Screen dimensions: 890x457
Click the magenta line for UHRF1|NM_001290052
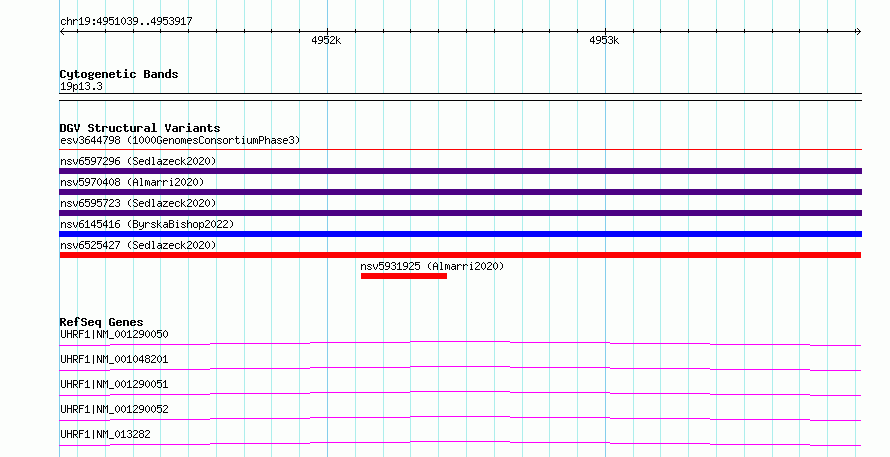point(460,418)
